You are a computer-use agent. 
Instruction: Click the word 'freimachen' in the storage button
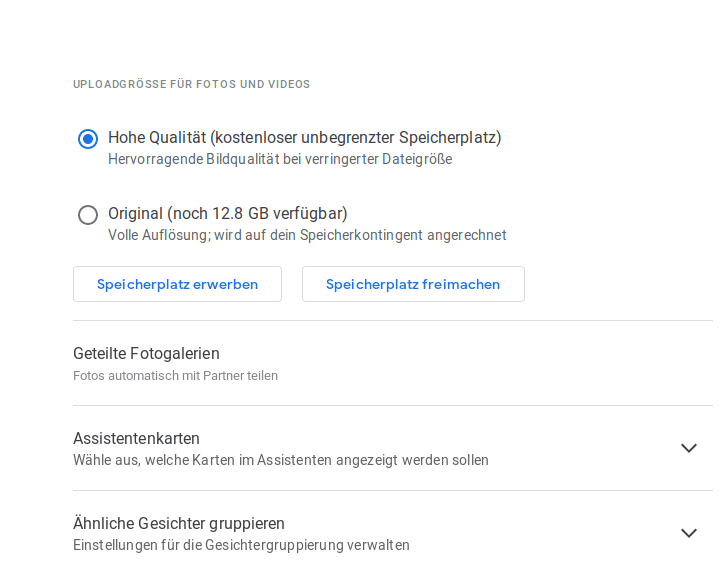tap(461, 284)
